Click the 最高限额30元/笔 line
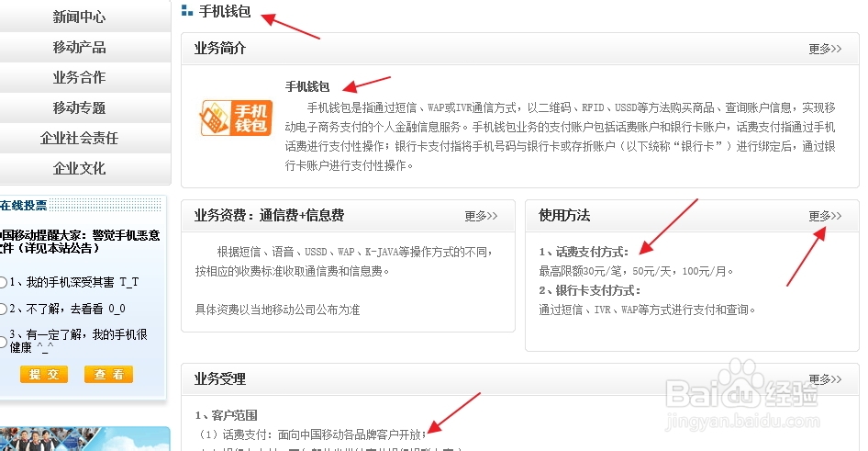This screenshot has width=868, height=451. point(636,272)
